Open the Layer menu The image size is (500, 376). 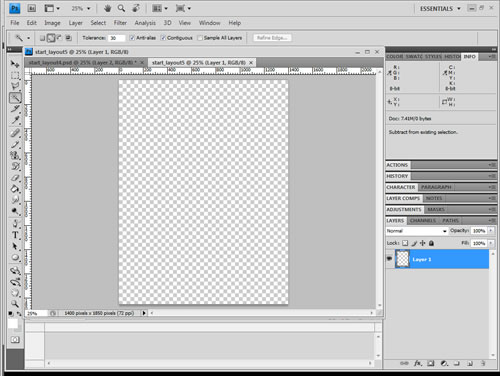pyautogui.click(x=76, y=23)
